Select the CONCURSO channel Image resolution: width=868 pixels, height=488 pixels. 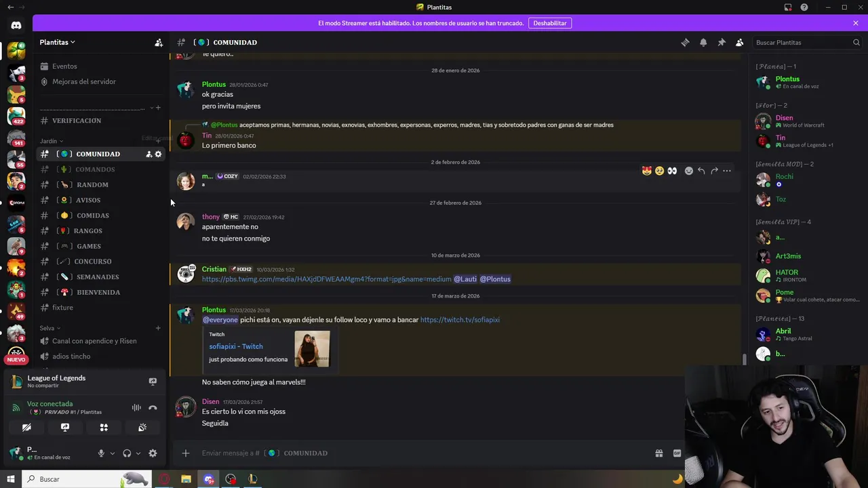(93, 262)
